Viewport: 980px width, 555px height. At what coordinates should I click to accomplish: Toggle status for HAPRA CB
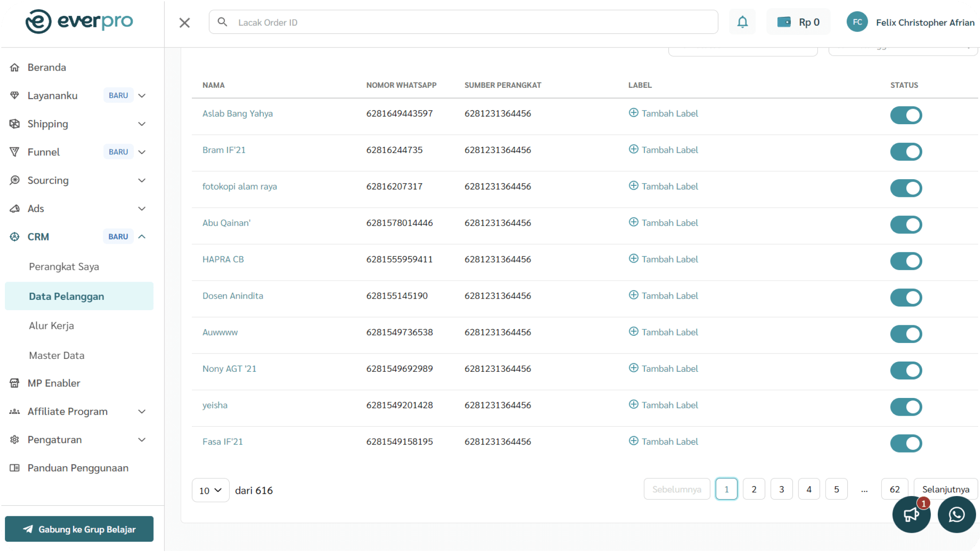tap(906, 261)
